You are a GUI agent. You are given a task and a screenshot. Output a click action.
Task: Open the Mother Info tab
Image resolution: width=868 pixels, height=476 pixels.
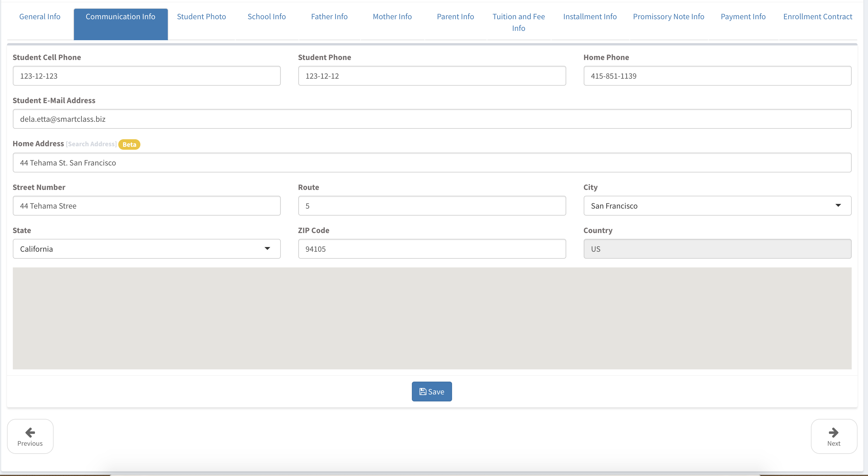[392, 17]
